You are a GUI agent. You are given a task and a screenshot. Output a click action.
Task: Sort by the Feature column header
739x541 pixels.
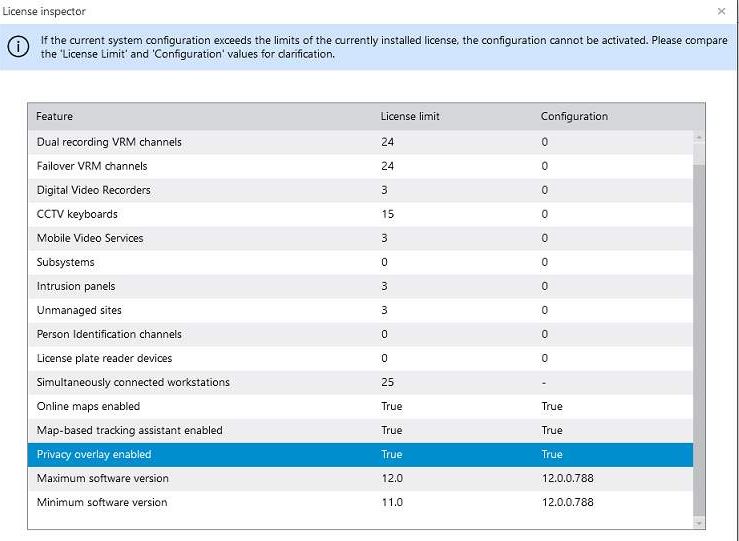tap(55, 116)
